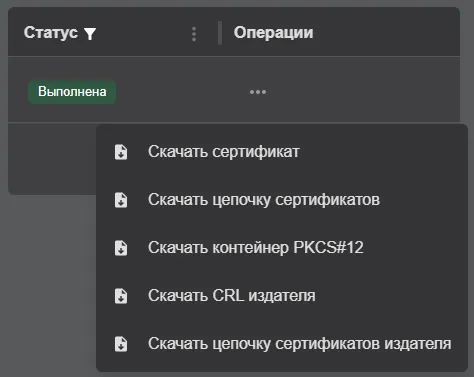Open the Статус column filter funnel icon
This screenshot has width=474, height=377.
pyautogui.click(x=90, y=34)
